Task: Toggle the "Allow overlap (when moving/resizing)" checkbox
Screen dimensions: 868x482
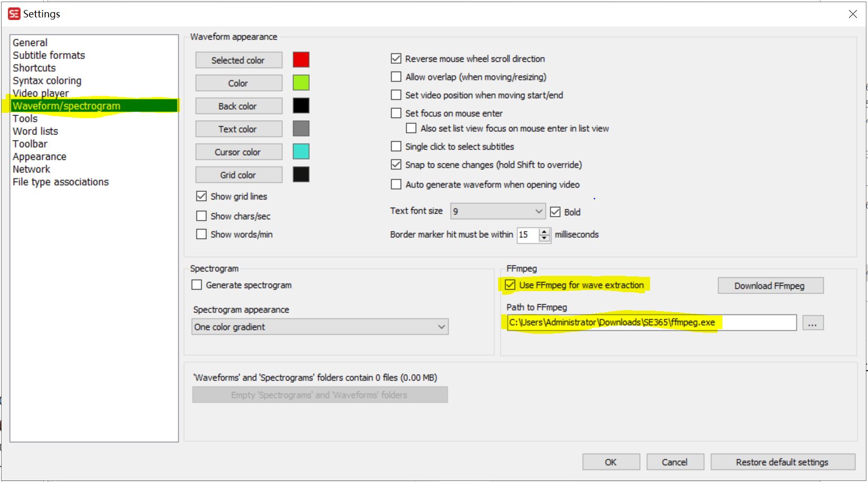Action: point(396,76)
